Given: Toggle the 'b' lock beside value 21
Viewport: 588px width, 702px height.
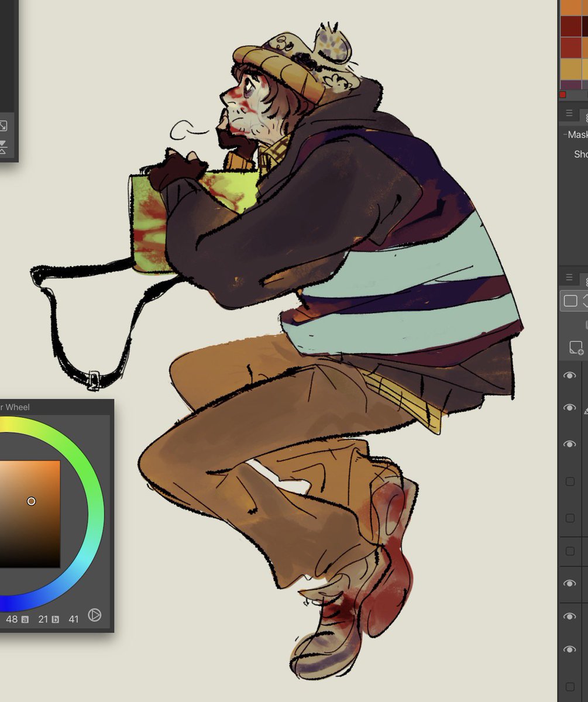Looking at the screenshot, I should tap(55, 619).
